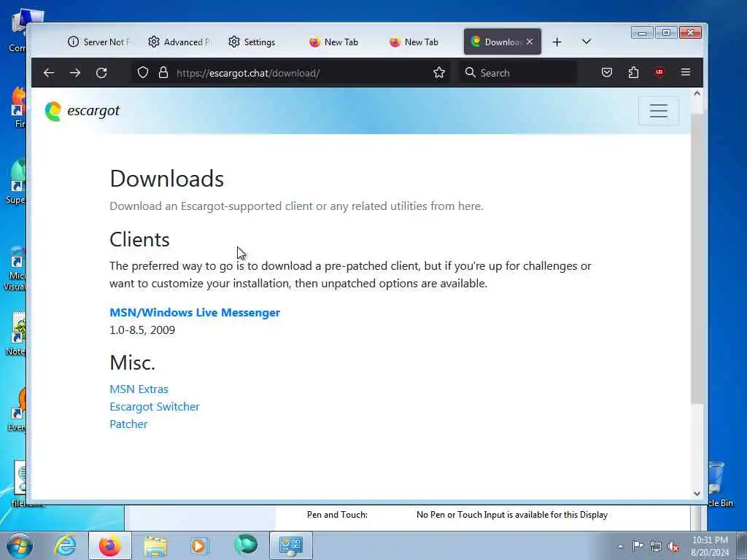List all tabs with the chevron button
This screenshot has width=747, height=560.
point(587,42)
